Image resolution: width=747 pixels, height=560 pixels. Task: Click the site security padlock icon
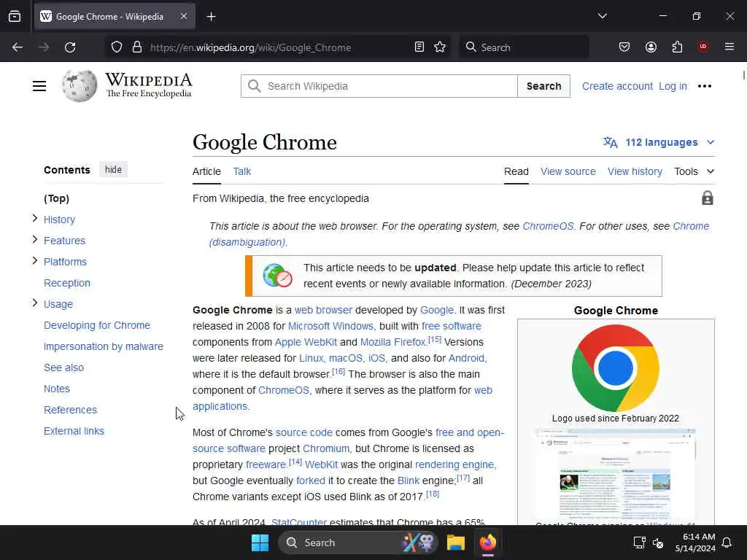click(137, 47)
